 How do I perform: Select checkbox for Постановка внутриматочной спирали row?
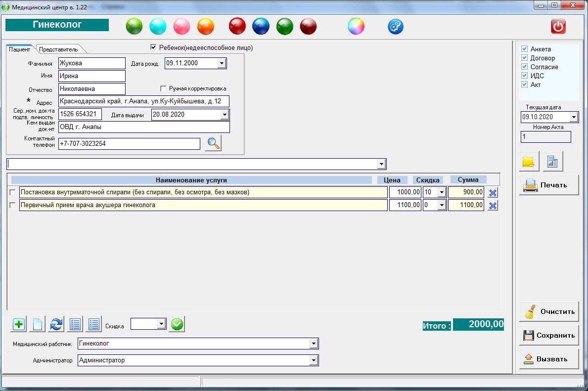[x=12, y=192]
